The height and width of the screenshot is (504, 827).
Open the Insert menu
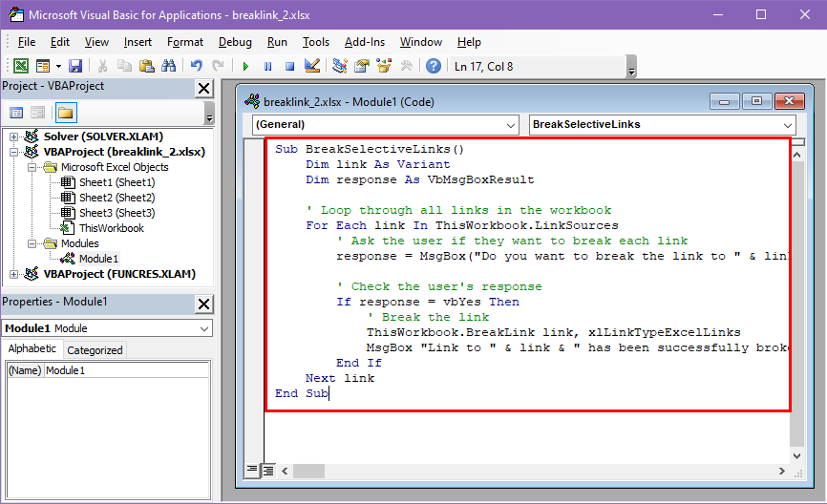(138, 42)
